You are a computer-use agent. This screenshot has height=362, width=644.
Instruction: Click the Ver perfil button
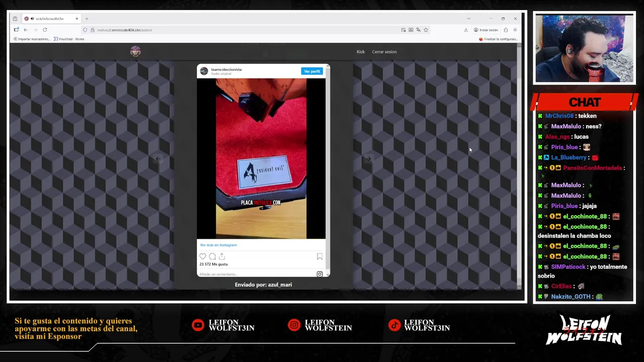pos(312,71)
